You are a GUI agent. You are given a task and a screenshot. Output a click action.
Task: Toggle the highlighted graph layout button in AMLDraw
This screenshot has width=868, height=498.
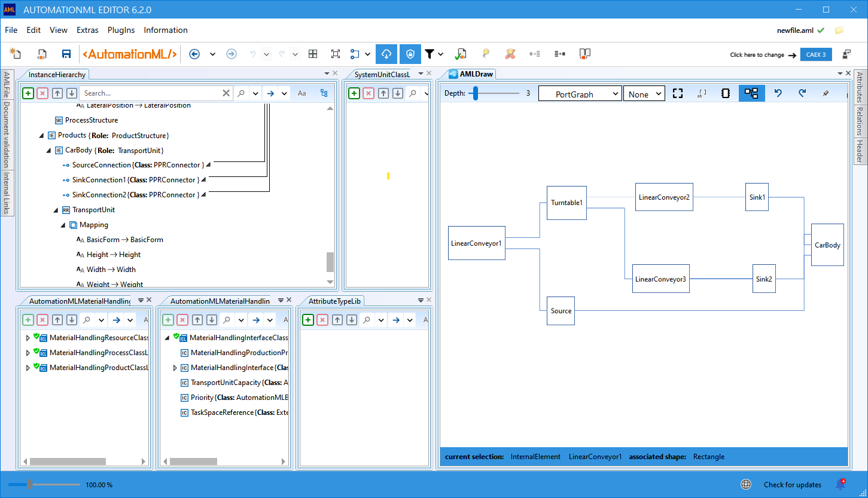click(751, 93)
